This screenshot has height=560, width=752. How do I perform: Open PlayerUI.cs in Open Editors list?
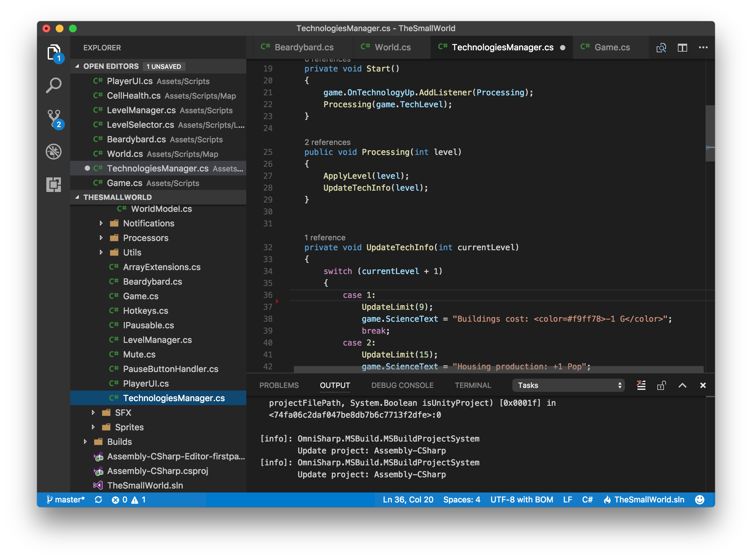[158, 81]
